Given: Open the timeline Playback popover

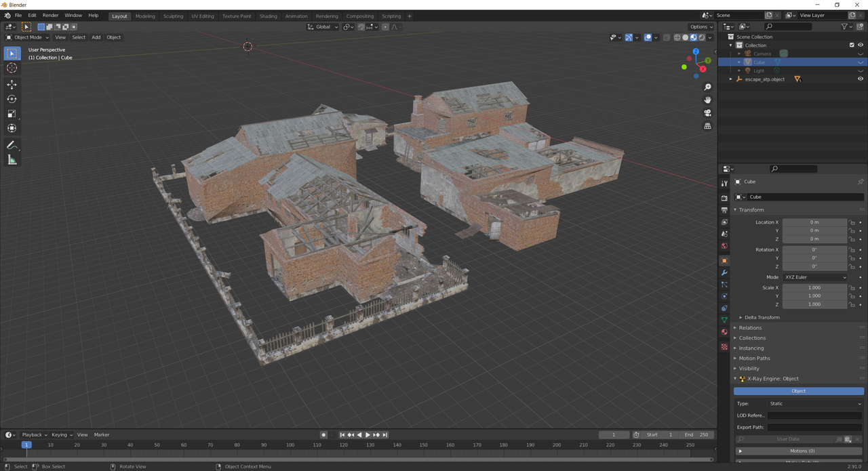Looking at the screenshot, I should [x=34, y=434].
